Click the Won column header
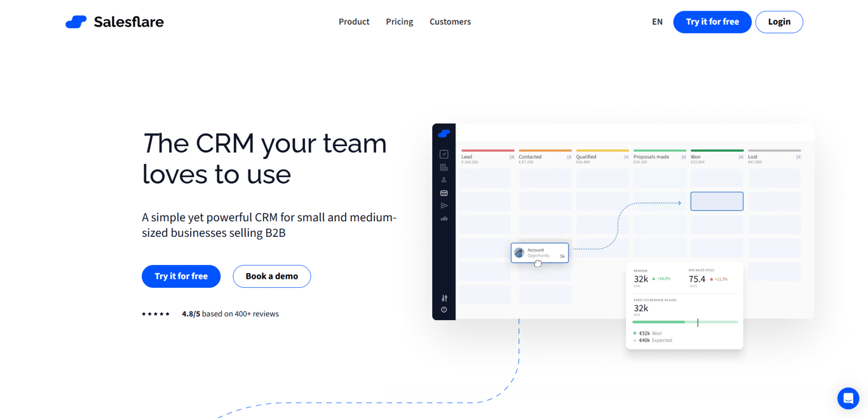Screen dimensions: 868x418 tap(717, 157)
